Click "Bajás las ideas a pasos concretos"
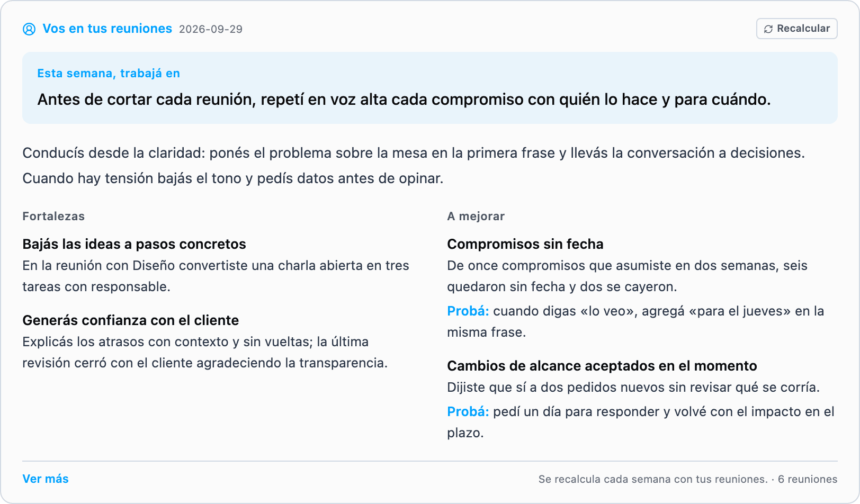This screenshot has width=860, height=504. click(135, 244)
